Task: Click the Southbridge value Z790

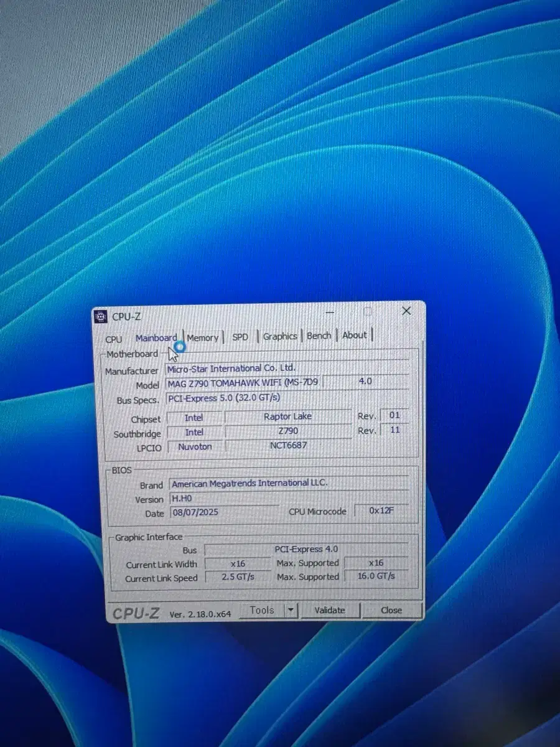Action: tap(287, 431)
